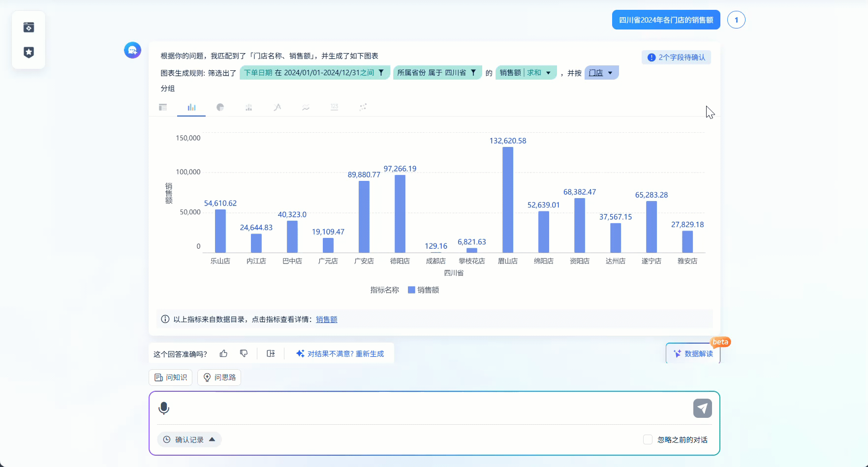
Task: Click the 内江店 bar labeled 24,644.83
Action: tap(256, 243)
